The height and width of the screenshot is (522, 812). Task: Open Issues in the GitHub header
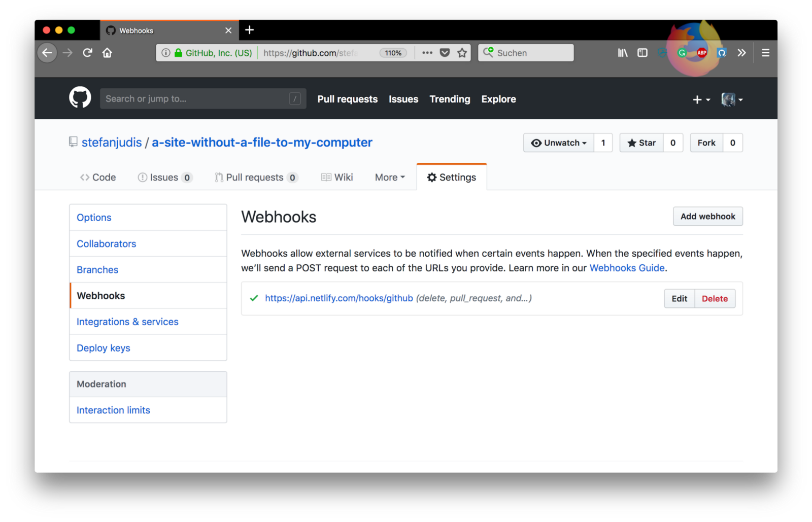(x=403, y=99)
